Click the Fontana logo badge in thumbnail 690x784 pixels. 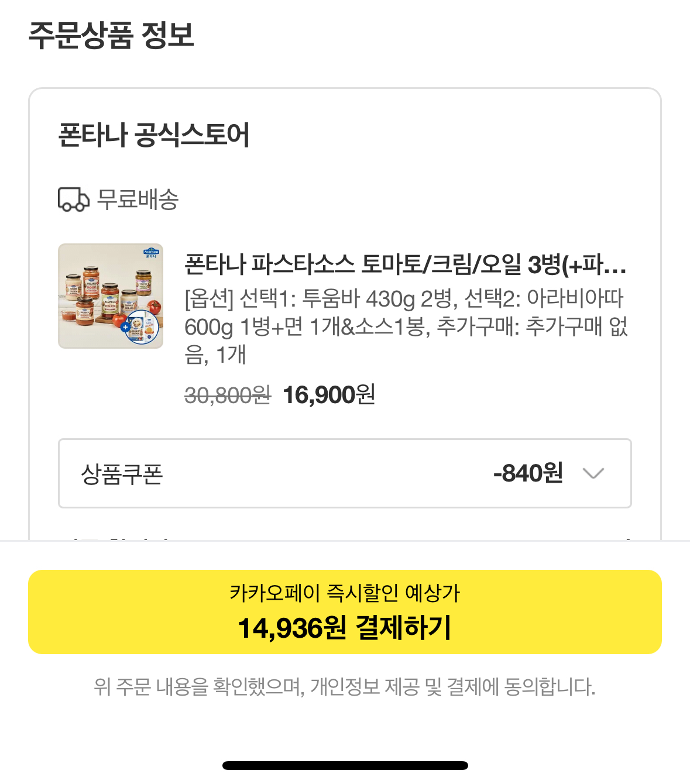pos(151,253)
